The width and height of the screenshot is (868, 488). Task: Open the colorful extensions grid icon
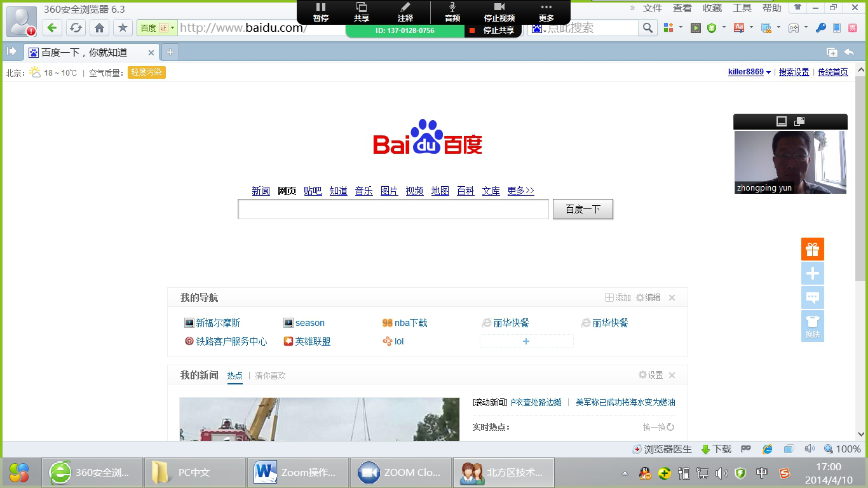(x=668, y=27)
